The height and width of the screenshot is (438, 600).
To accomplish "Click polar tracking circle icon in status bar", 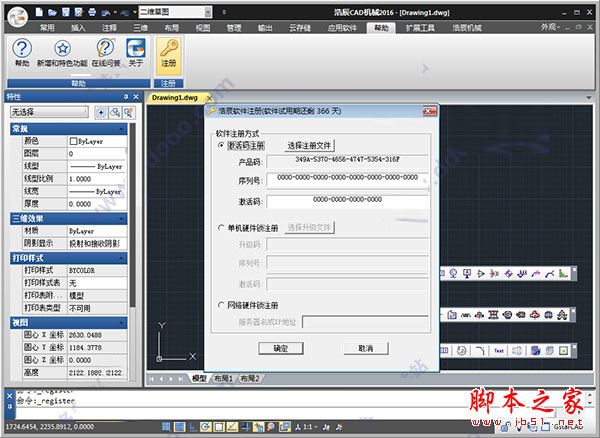I will click(205, 427).
